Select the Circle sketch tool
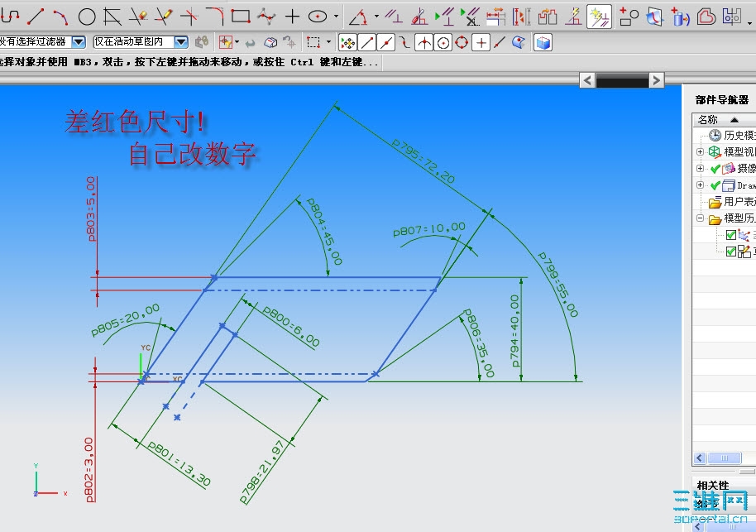The width and height of the screenshot is (756, 532). (x=87, y=17)
